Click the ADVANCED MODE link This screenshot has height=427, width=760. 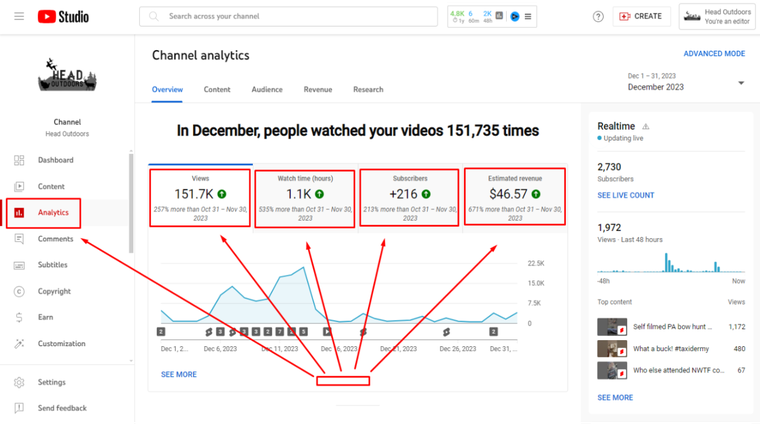tap(714, 53)
